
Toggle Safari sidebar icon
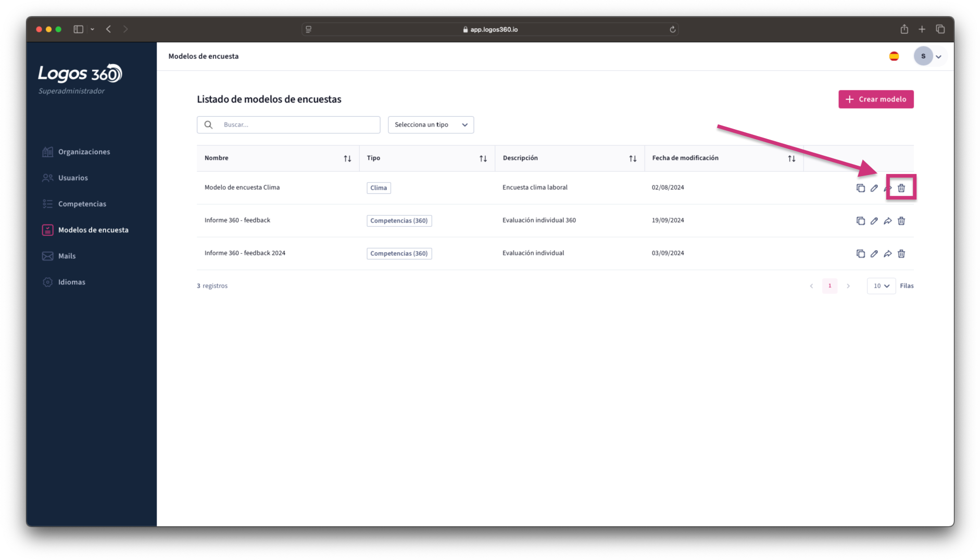[79, 29]
